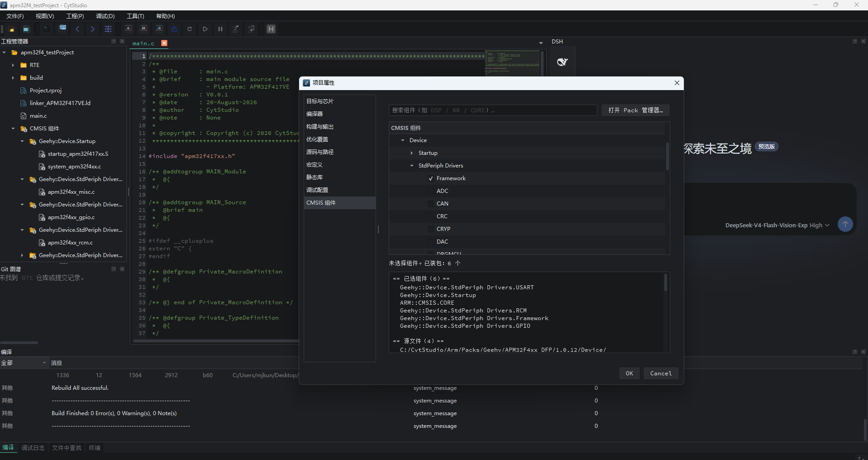This screenshot has width=868, height=460.
Task: Select 目标与芯片 in properties sidebar
Action: [340, 101]
